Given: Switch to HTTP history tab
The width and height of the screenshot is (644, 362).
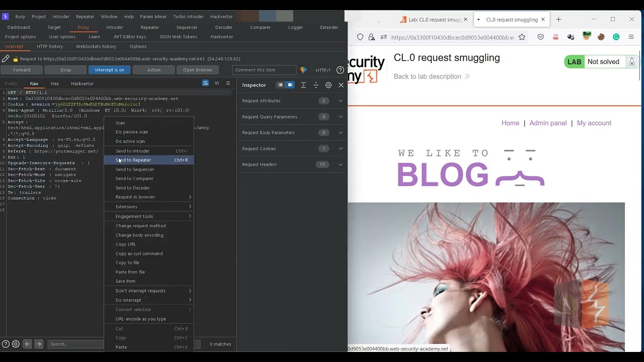Looking at the screenshot, I should click(x=50, y=46).
